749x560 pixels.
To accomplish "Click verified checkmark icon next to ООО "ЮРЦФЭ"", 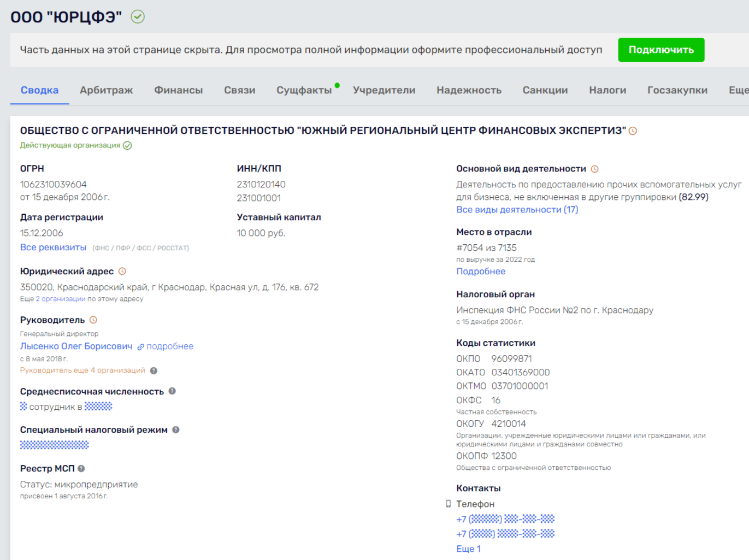I will click(138, 17).
